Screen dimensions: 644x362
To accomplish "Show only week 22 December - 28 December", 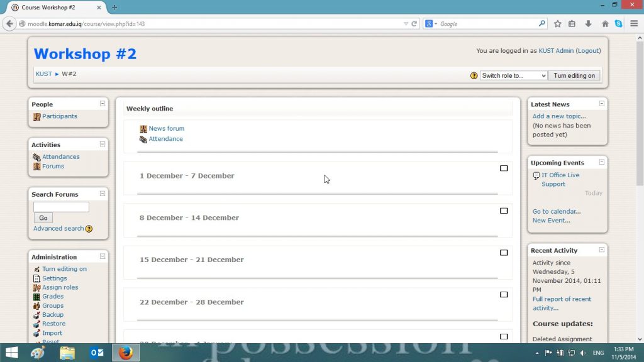I will click(504, 295).
